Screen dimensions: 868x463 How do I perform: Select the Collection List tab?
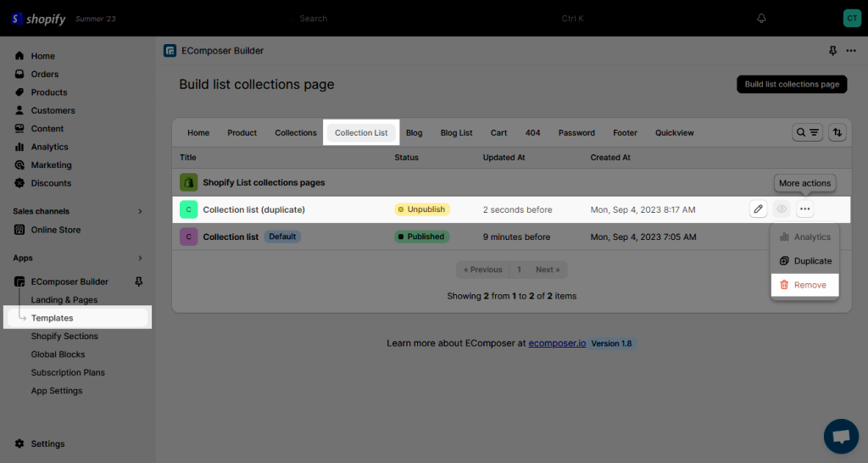pyautogui.click(x=361, y=133)
